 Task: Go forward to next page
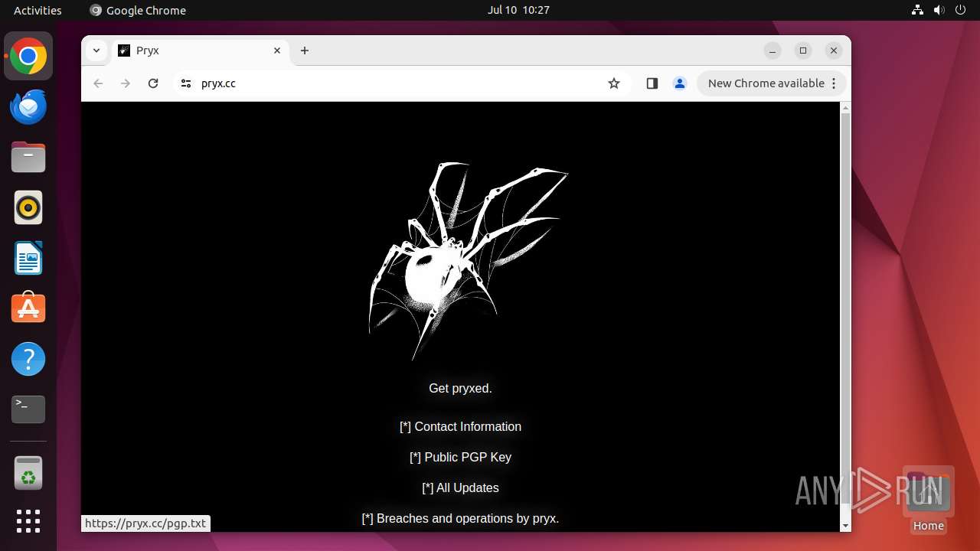(x=126, y=83)
